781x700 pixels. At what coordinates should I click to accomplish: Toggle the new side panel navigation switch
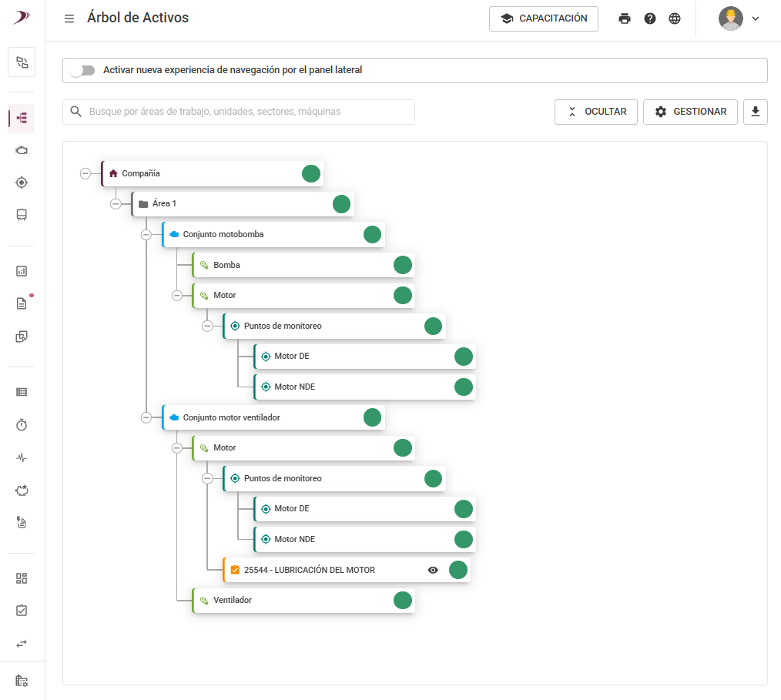tap(82, 70)
